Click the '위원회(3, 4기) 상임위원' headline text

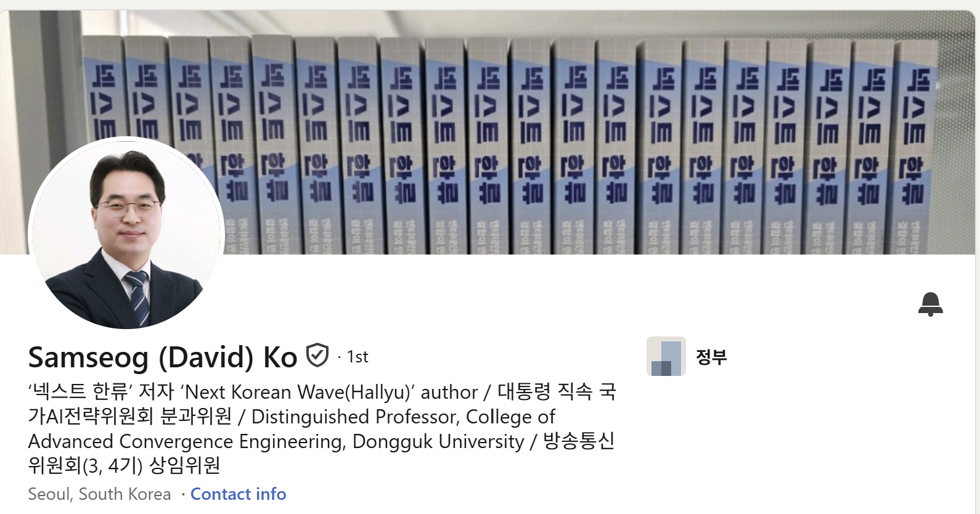[125, 465]
